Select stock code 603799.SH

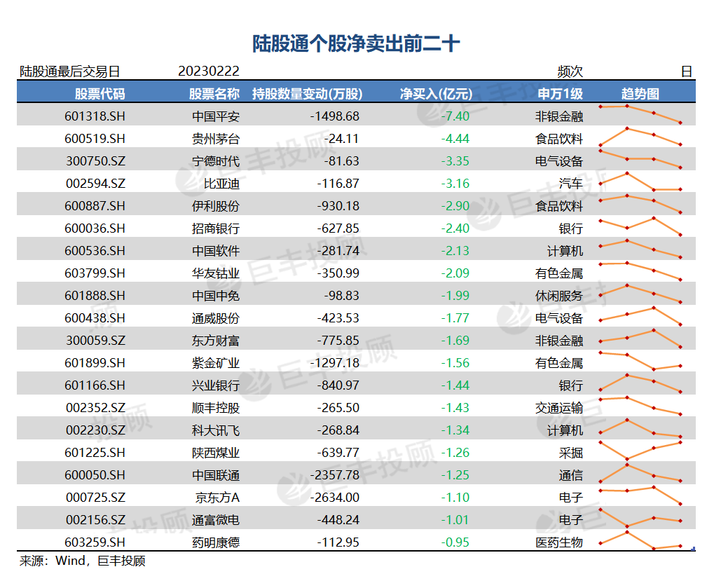tap(95, 273)
